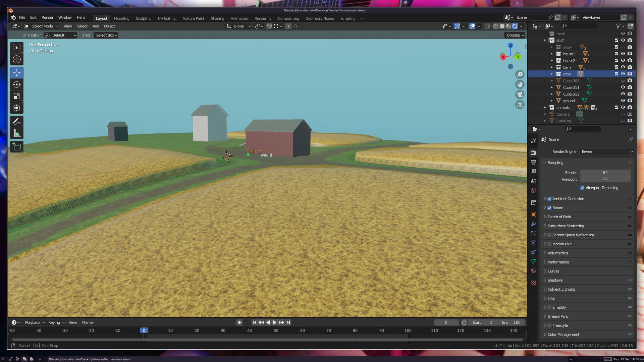Viewport: 644px width, 362px height.
Task: Switch to the Shading workspace tab
Action: point(217,18)
